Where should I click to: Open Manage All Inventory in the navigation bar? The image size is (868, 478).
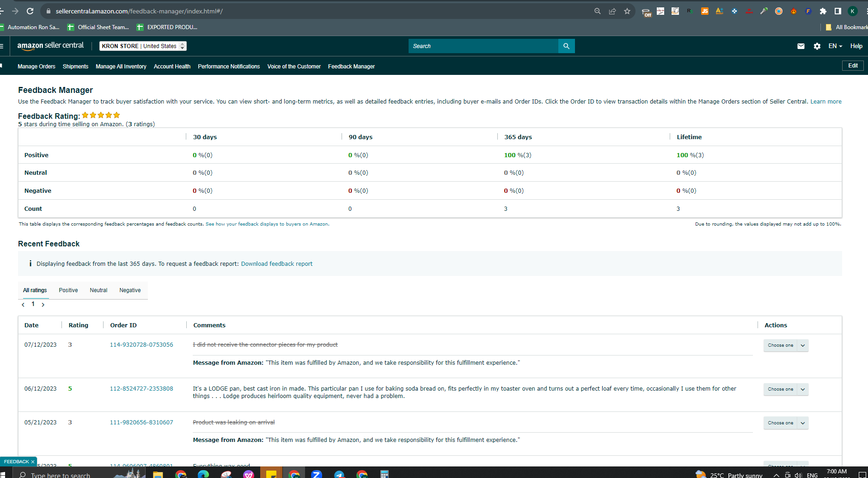121,67
